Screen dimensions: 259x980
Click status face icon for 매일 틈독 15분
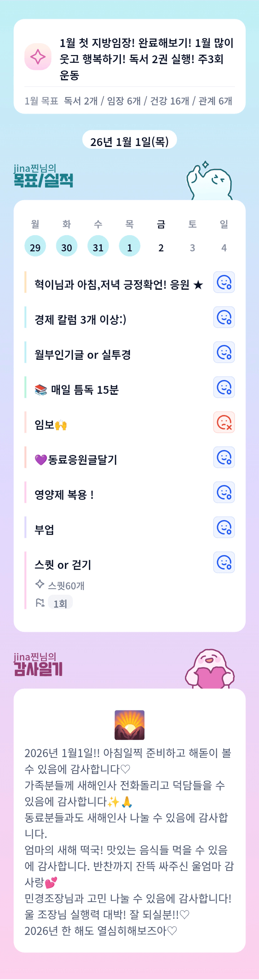pyautogui.click(x=224, y=387)
